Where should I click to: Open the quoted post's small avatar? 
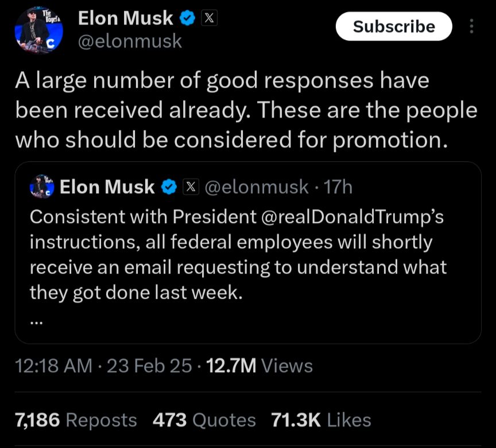[42, 186]
